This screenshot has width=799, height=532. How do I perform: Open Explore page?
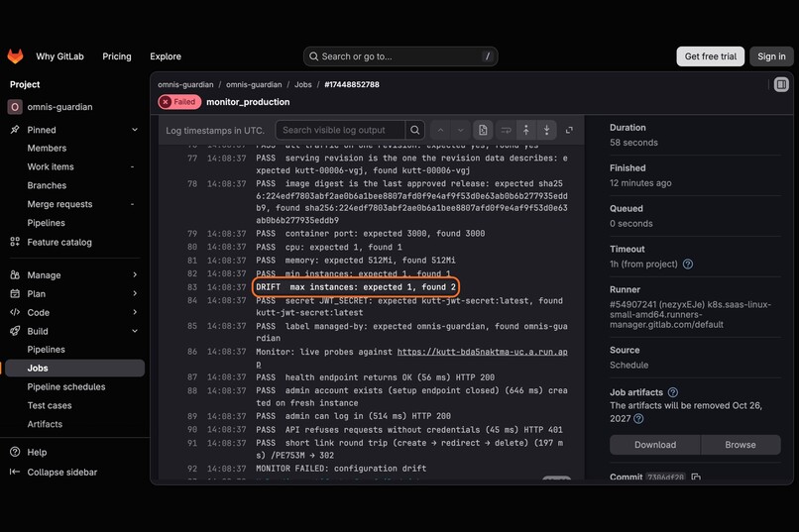(166, 56)
